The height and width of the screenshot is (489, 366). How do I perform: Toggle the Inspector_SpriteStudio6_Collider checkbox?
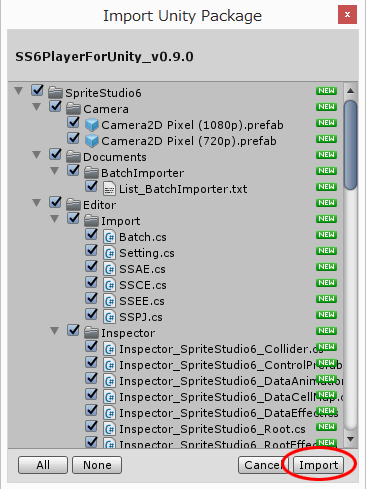[x=91, y=346]
